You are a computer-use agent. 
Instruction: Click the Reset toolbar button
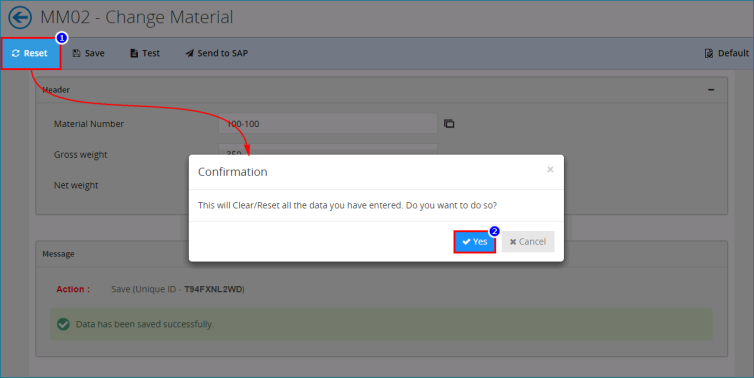pyautogui.click(x=31, y=53)
